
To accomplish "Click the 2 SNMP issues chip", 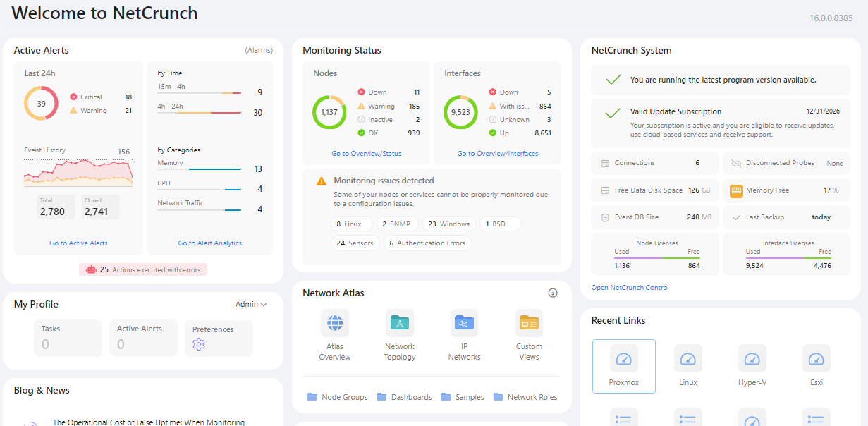I will tap(398, 224).
